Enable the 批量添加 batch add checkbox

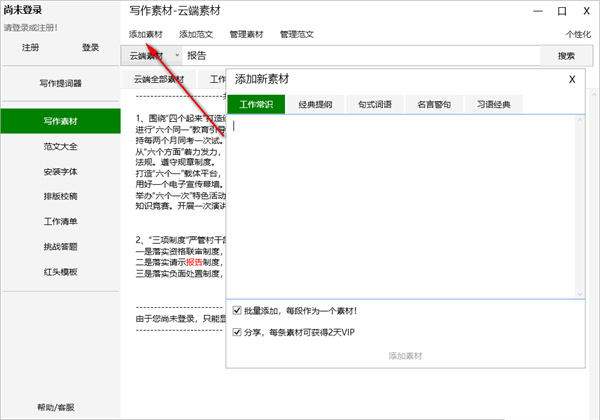click(x=236, y=311)
